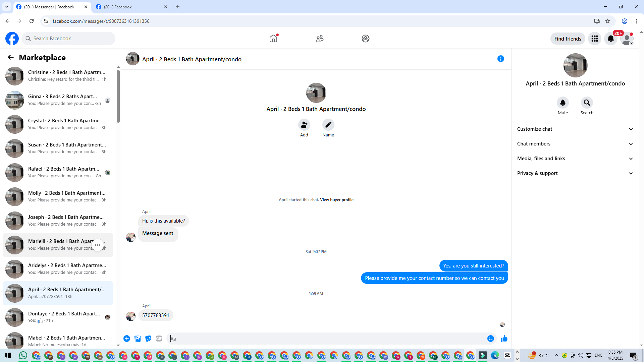The width and height of the screenshot is (644, 362).
Task: Click the attach photo icon in composer
Action: click(138, 339)
